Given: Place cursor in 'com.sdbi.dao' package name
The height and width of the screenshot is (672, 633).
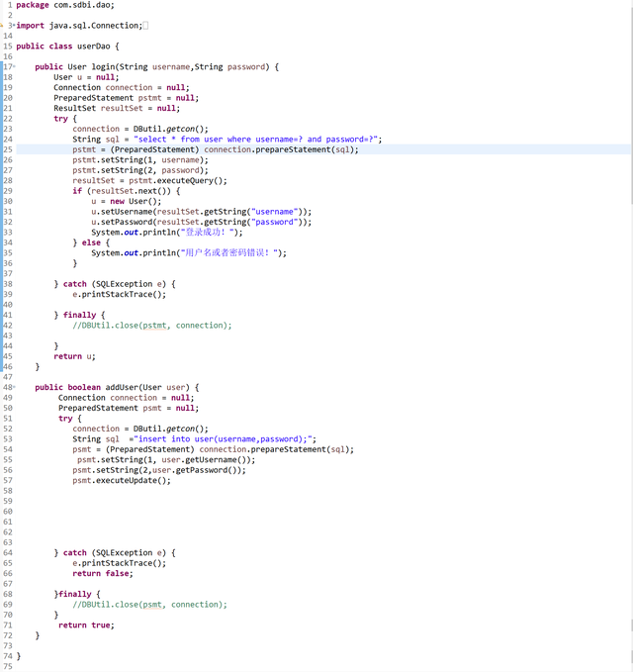Looking at the screenshot, I should [82, 5].
